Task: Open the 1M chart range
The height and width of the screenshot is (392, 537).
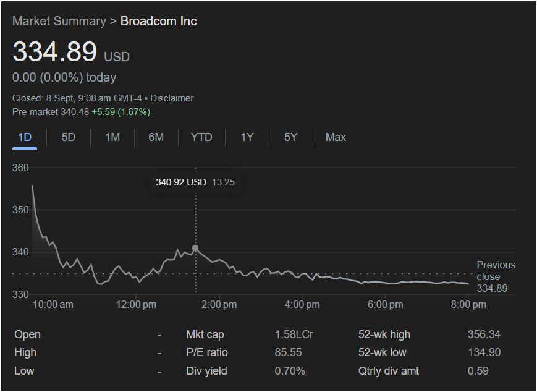Action: (x=112, y=137)
